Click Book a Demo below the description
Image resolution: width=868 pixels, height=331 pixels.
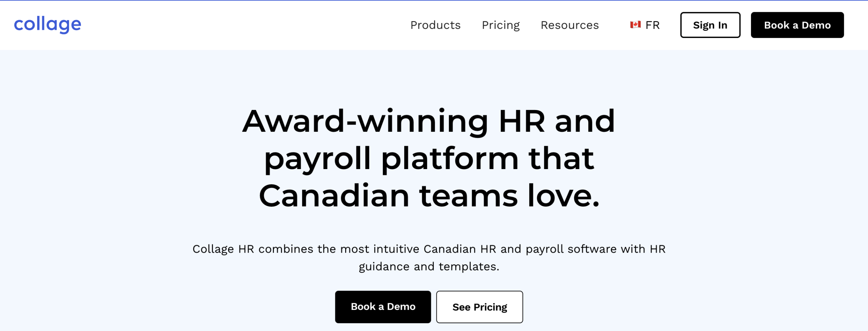tap(383, 307)
